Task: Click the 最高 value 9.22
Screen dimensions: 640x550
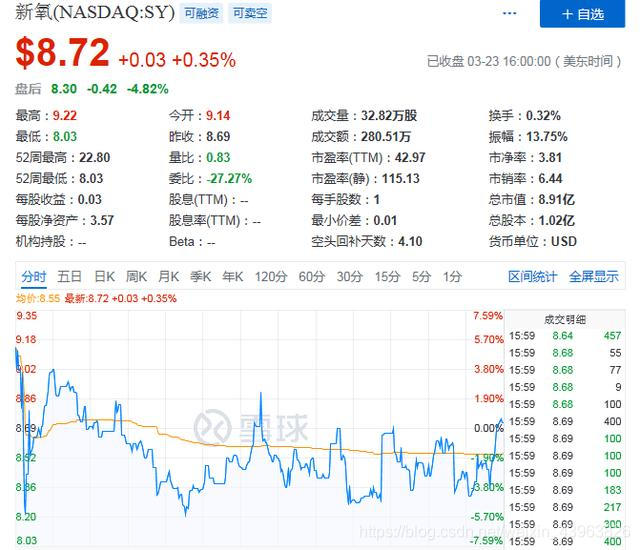Action: (x=64, y=115)
